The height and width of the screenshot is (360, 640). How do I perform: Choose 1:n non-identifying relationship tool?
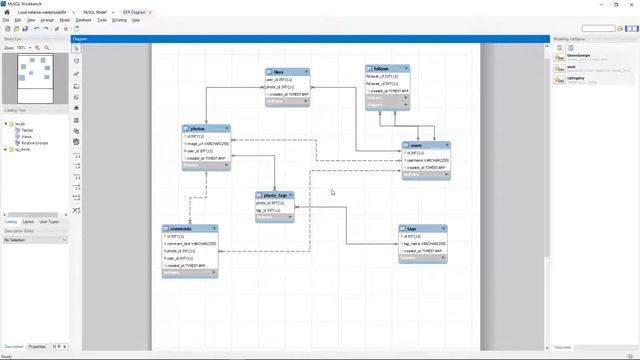tap(76, 166)
